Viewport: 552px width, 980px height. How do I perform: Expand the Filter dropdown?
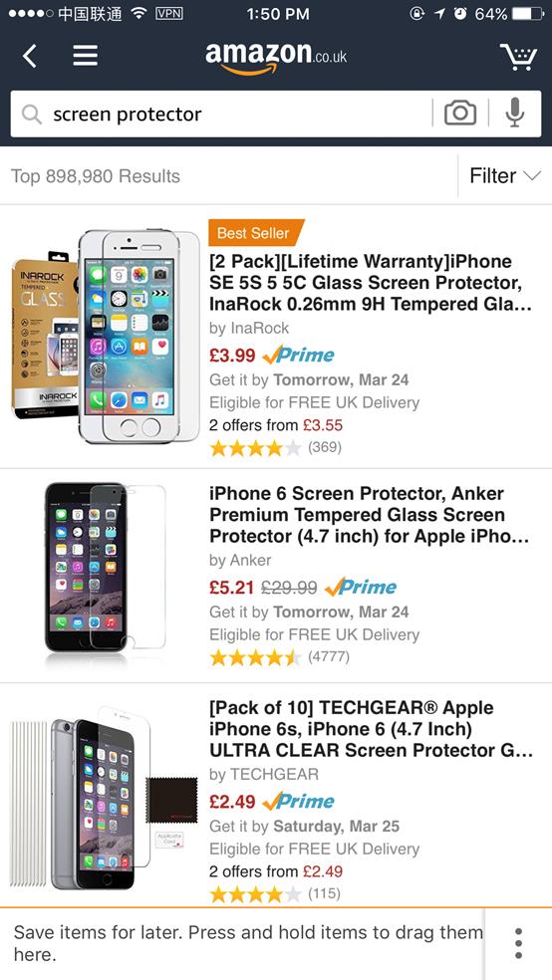pyautogui.click(x=505, y=176)
